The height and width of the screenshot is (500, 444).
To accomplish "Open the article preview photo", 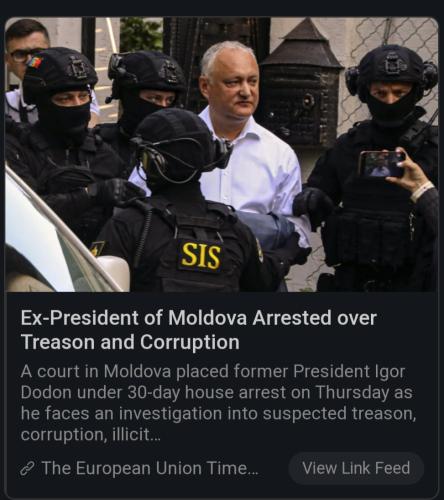I will (221, 154).
